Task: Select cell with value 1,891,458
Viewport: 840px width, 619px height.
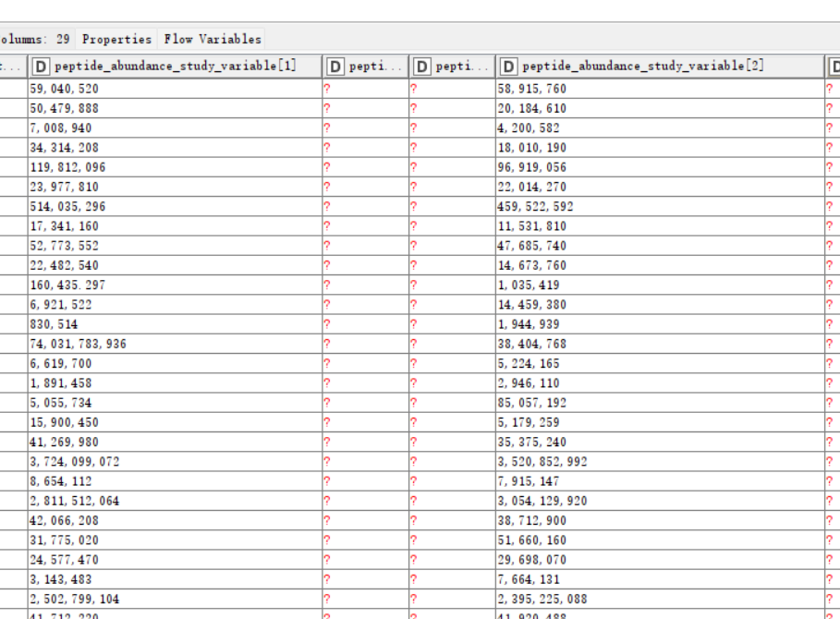Action: click(x=176, y=382)
